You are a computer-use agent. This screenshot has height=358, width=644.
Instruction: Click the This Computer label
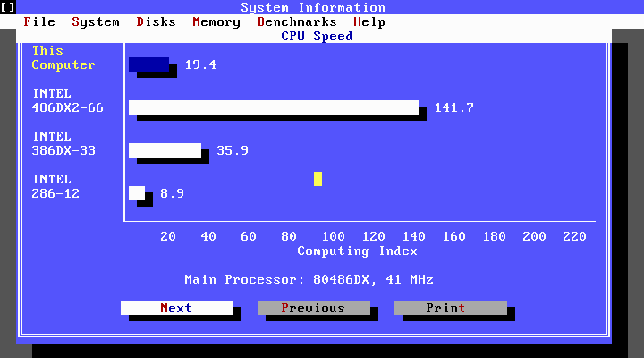point(64,57)
